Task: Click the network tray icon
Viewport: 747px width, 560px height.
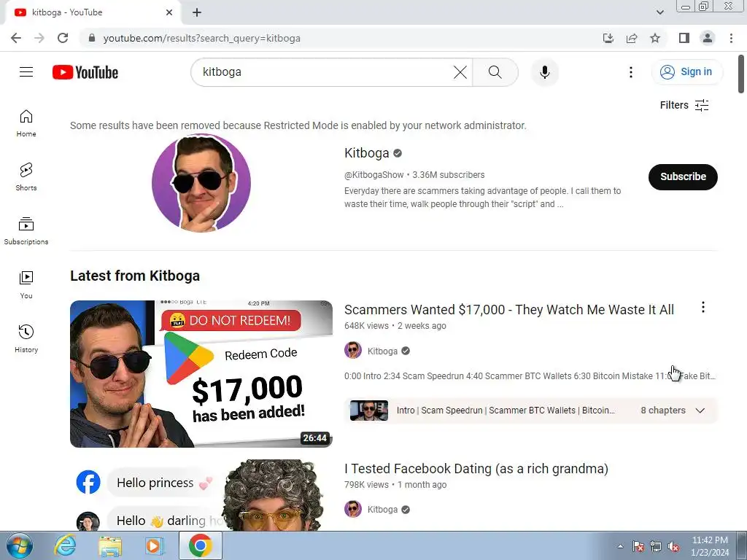Action: point(656,546)
